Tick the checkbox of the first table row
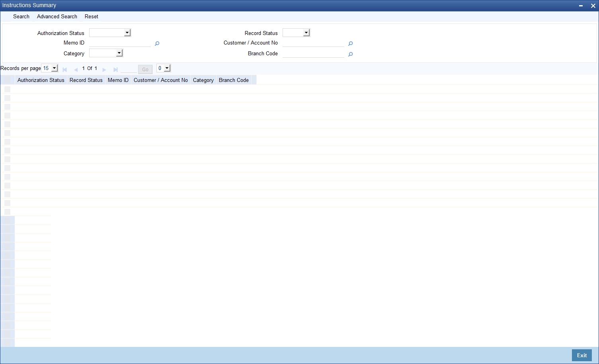This screenshot has height=364, width=599. (x=7, y=89)
